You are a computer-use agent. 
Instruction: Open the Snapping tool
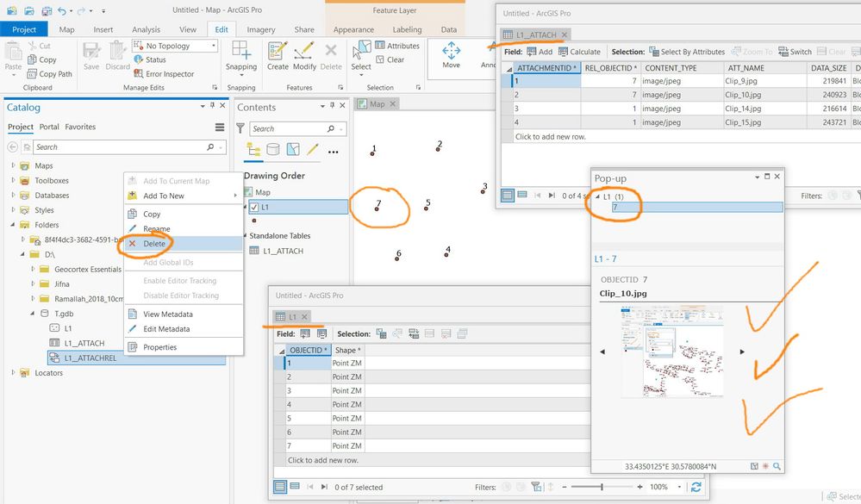tap(241, 57)
